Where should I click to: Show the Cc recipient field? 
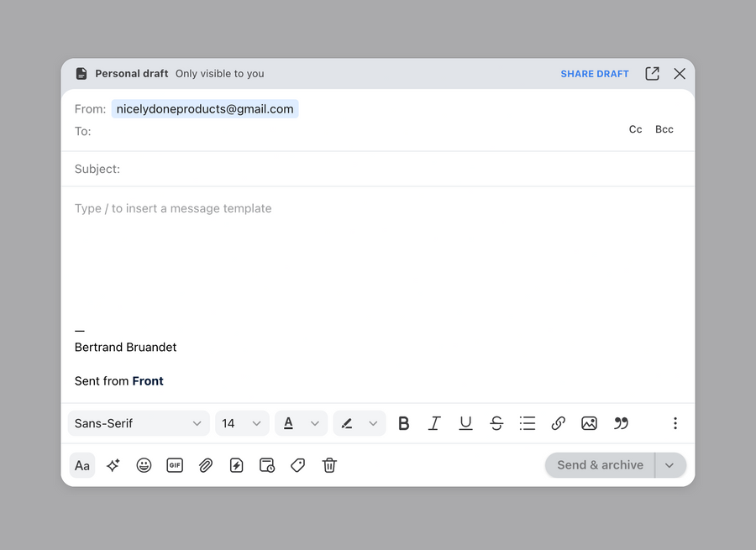click(x=635, y=129)
